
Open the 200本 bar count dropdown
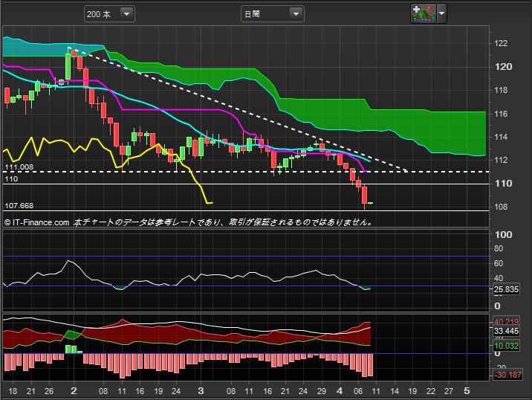(109, 14)
